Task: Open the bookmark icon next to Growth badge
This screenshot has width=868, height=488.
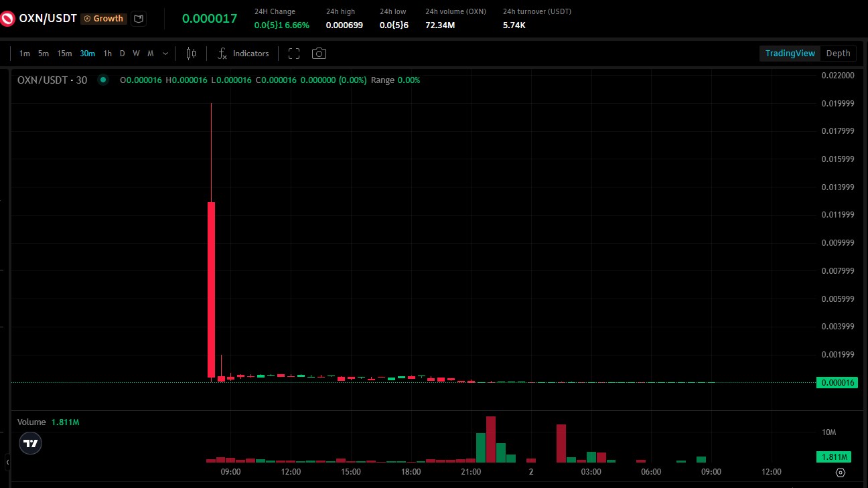Action: coord(139,19)
